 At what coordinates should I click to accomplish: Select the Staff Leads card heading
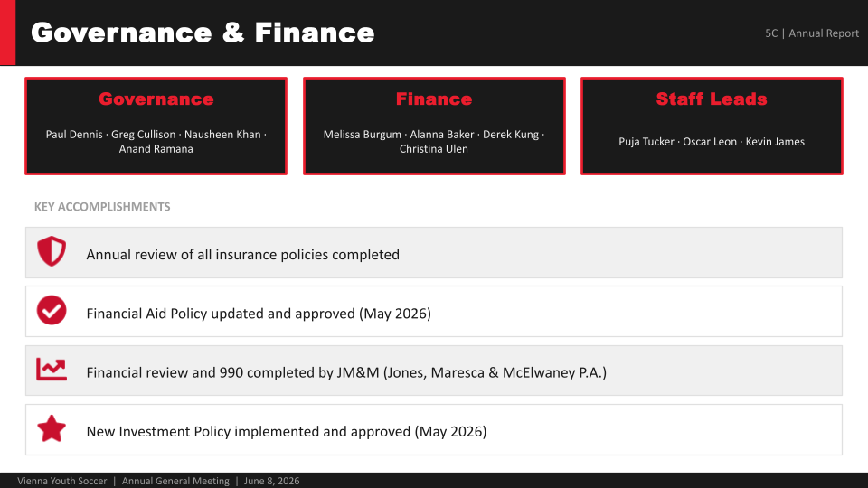(x=712, y=99)
